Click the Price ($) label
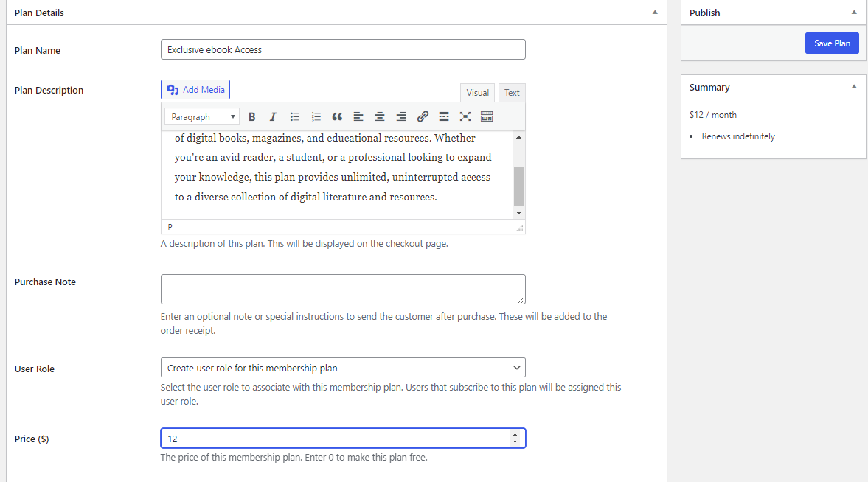This screenshot has width=868, height=482. pos(32,439)
